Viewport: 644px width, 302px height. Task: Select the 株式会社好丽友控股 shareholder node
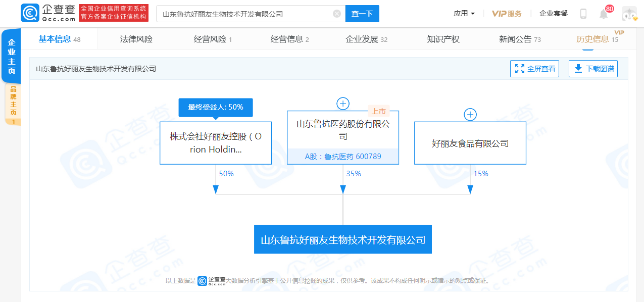216,143
